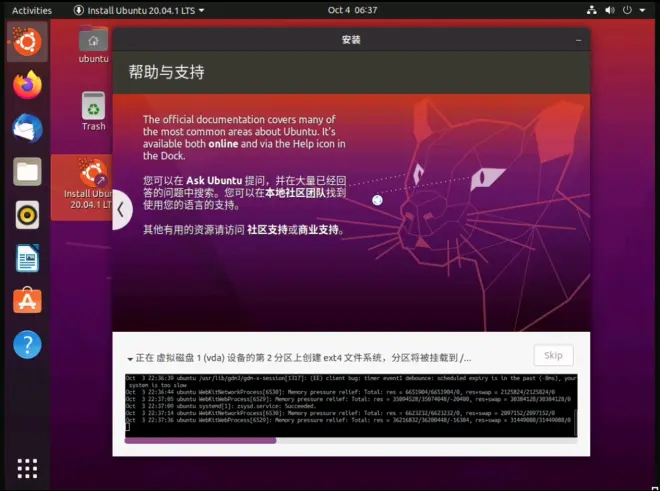The width and height of the screenshot is (660, 491).
Task: Select the ubuntu home folder desktop icon
Action: pos(93,44)
